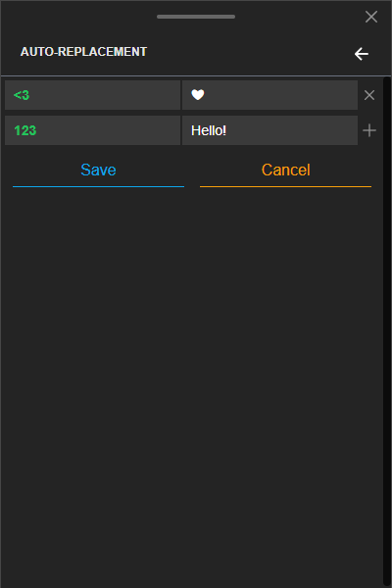
Task: Select the green "<3" text
Action: 22,95
